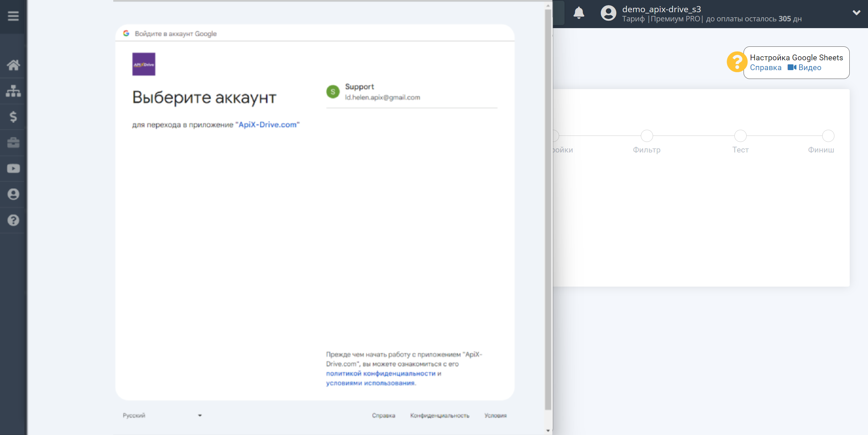
Task: Open the billing dollar icon
Action: (x=13, y=117)
